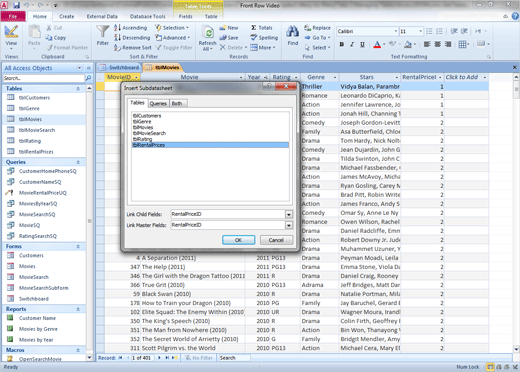The width and height of the screenshot is (520, 372).
Task: Run the Spelling check
Action: pyautogui.click(x=264, y=38)
